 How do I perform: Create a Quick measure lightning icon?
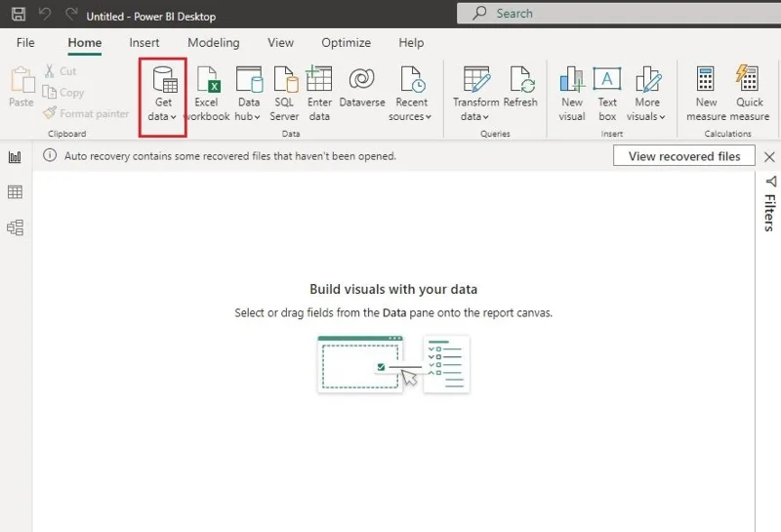747,78
